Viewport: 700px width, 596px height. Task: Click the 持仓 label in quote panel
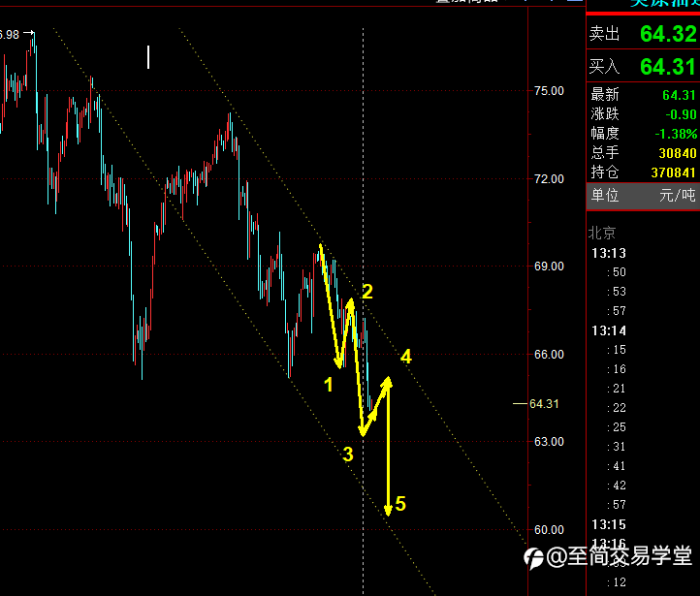tap(604, 173)
